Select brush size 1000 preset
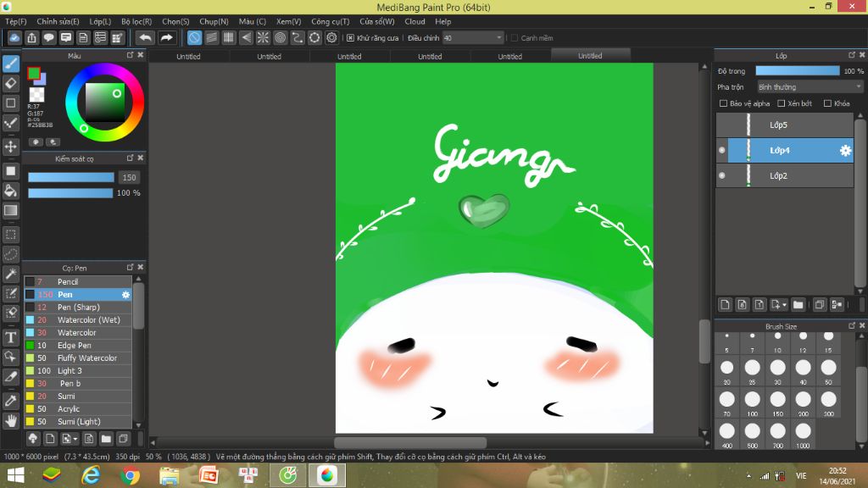The height and width of the screenshot is (488, 868). [804, 435]
